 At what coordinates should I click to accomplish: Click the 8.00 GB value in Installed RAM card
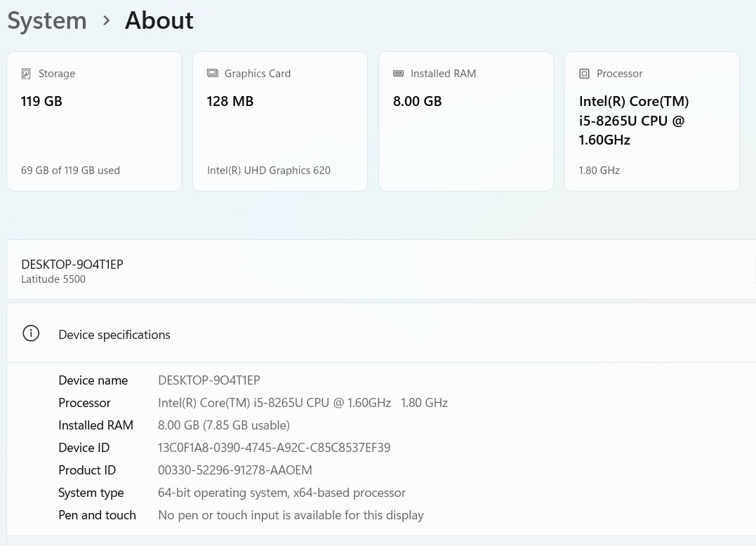pyautogui.click(x=417, y=101)
